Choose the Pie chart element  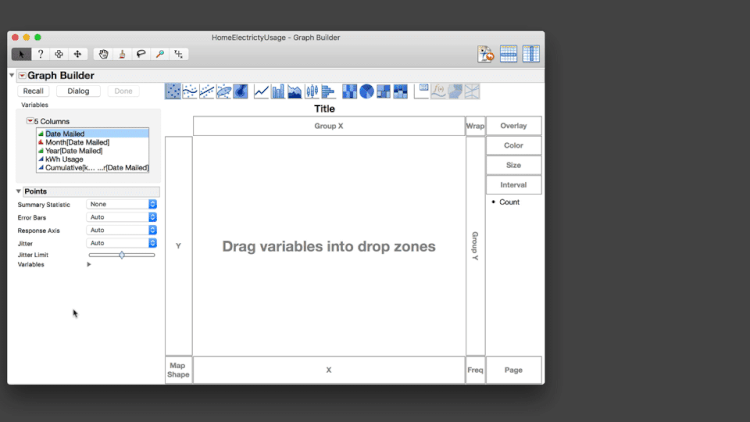(366, 91)
